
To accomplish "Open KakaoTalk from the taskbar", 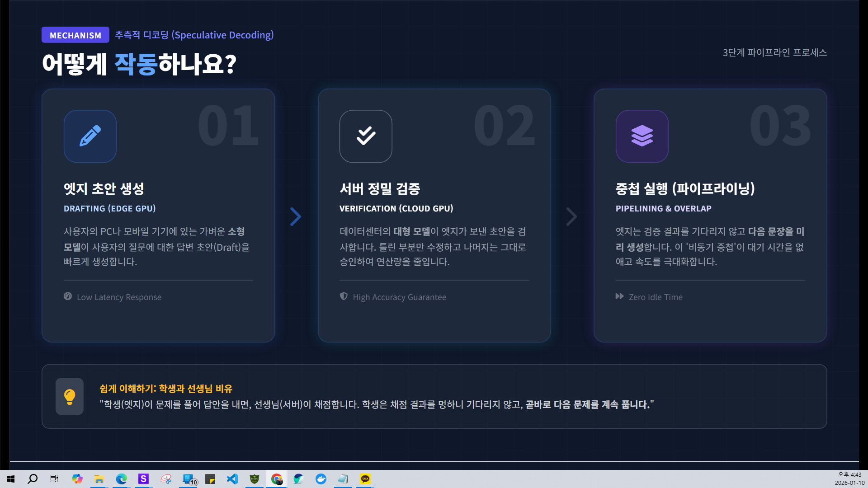I will coord(365,479).
